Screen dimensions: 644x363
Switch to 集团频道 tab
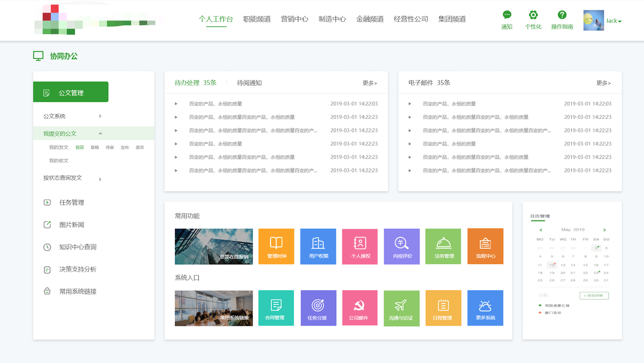452,19
